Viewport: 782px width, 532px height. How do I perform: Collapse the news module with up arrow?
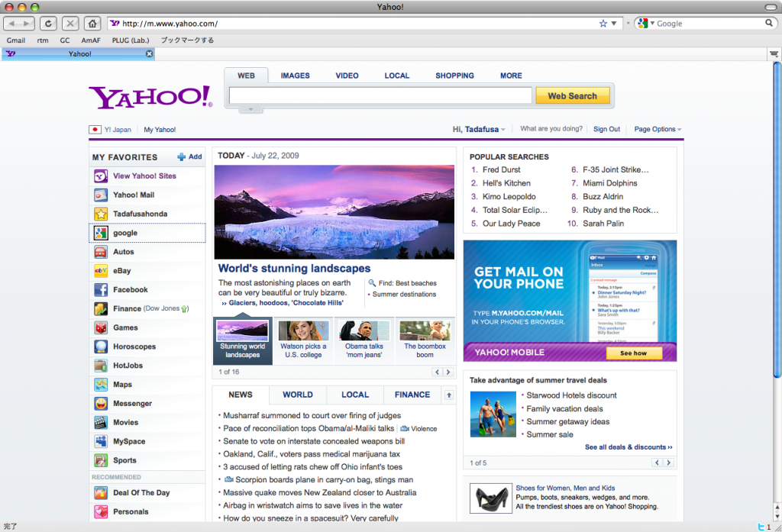tap(449, 395)
